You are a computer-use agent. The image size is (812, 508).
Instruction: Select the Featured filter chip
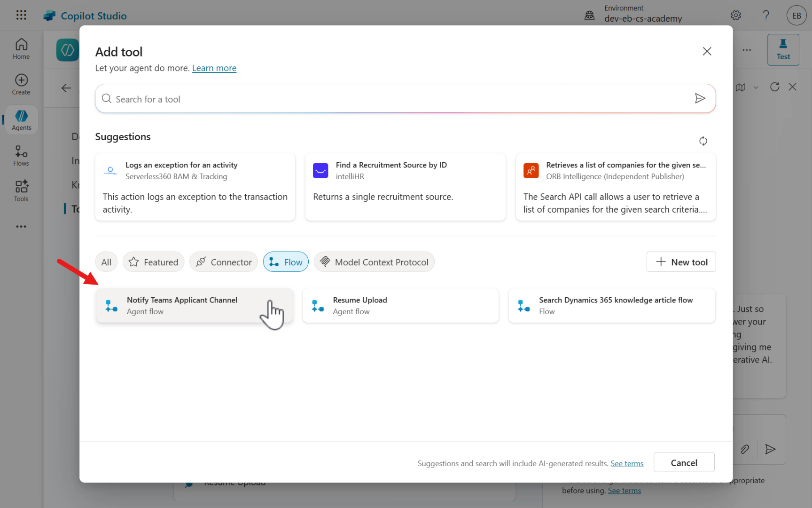(x=153, y=262)
